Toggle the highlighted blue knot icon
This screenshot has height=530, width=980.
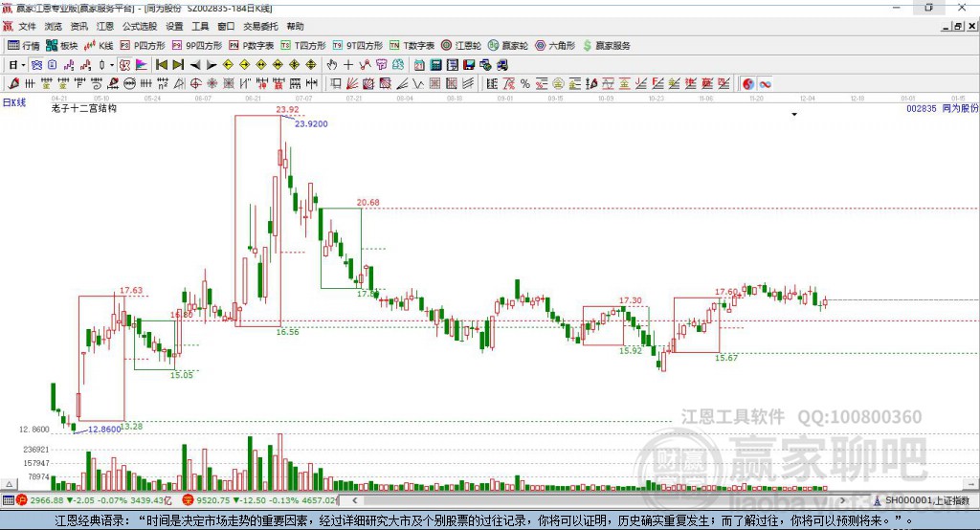click(x=37, y=65)
